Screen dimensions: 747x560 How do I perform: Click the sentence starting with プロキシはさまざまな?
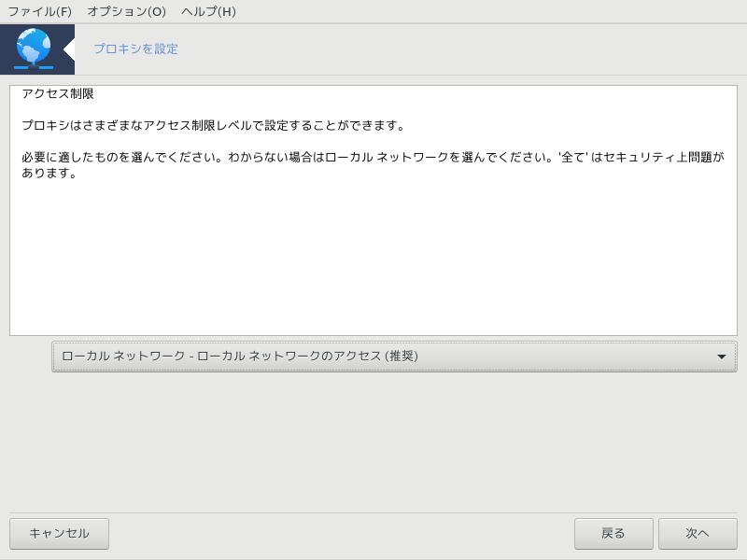213,126
